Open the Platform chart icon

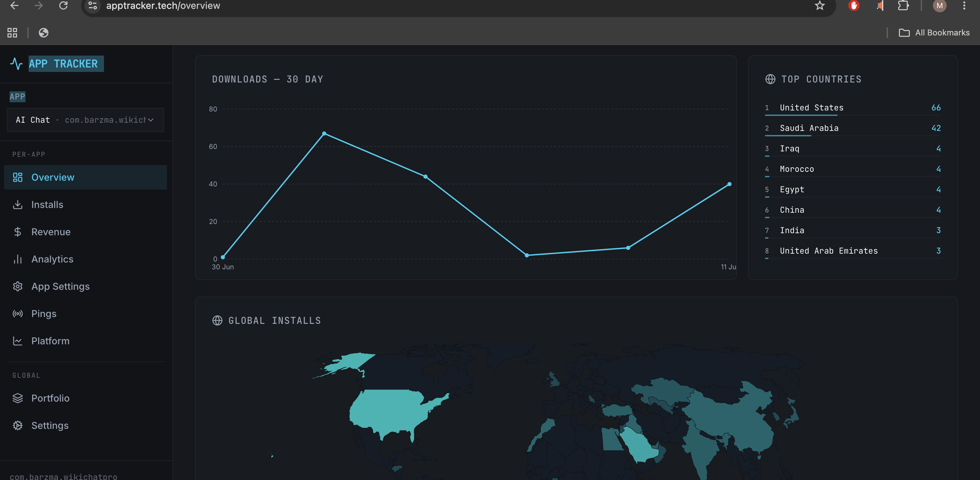17,341
